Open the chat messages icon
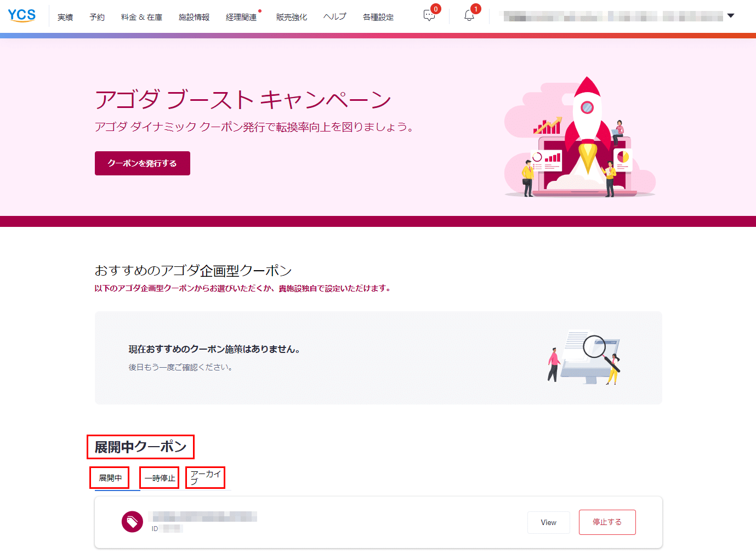This screenshot has width=756, height=559. click(429, 15)
